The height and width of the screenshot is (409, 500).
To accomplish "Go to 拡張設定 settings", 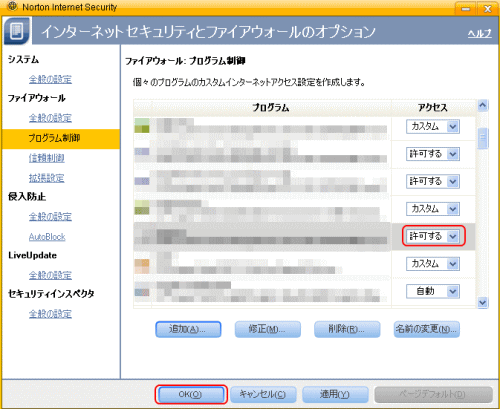I will pos(46,178).
